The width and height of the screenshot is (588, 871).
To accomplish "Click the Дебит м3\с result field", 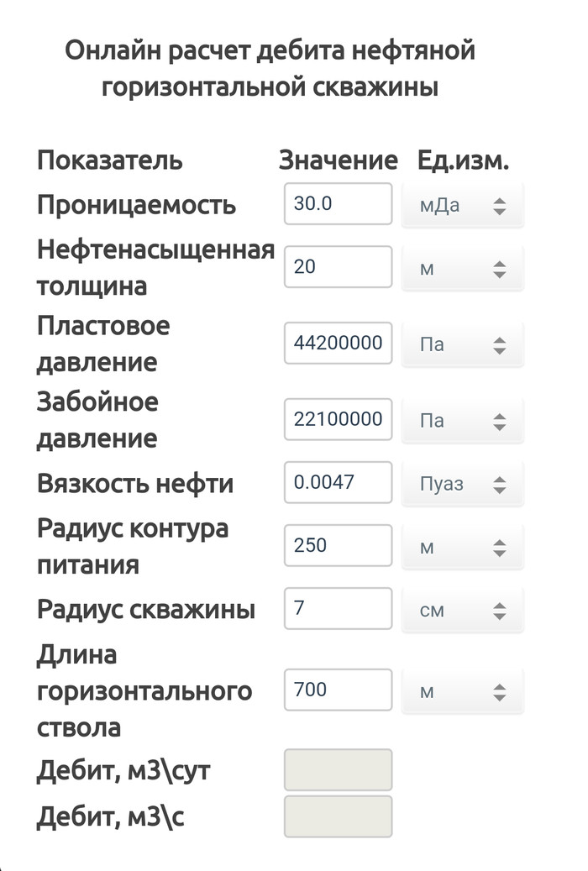I will (x=338, y=816).
